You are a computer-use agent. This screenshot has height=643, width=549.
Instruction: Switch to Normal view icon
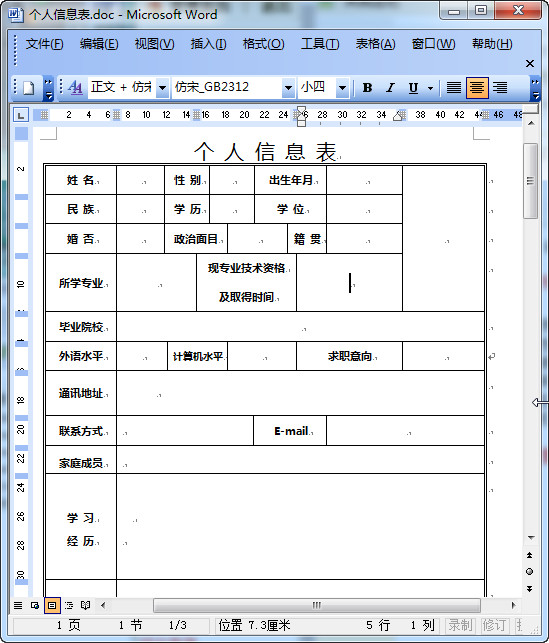coord(18,605)
